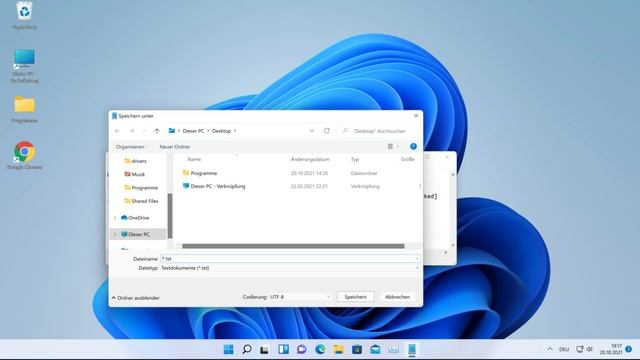The height and width of the screenshot is (360, 640).
Task: Expand the OneDrive tree node
Action: 115,218
